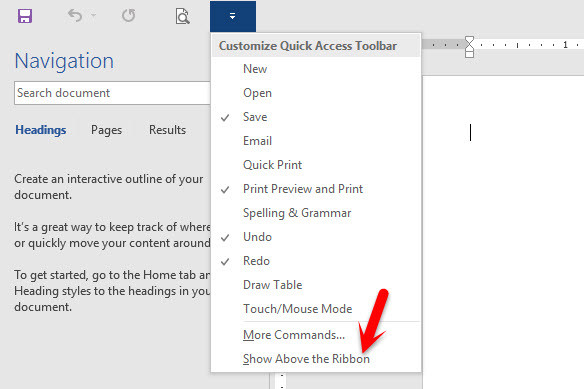Switch to the Pages tab
The image size is (584, 389).
[x=107, y=130]
